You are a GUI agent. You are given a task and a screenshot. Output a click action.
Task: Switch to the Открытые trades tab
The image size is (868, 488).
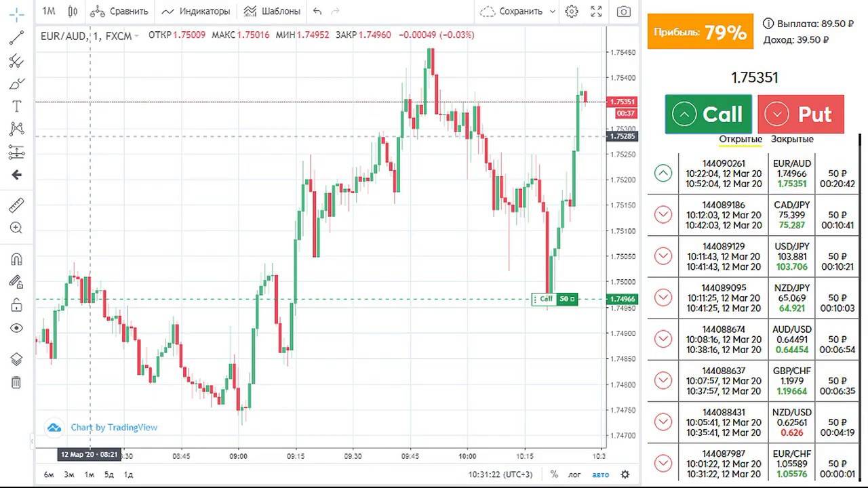[741, 139]
